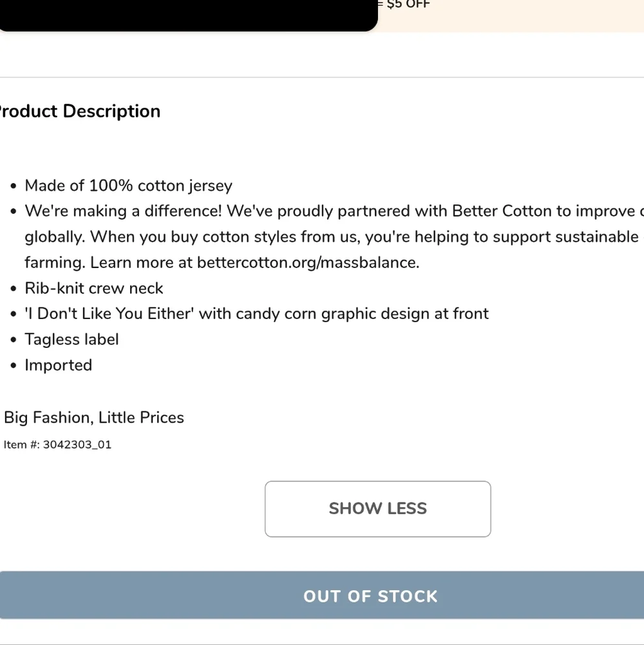Click 'We're making a difference!' sentence
The width and height of the screenshot is (644, 645).
(x=123, y=211)
